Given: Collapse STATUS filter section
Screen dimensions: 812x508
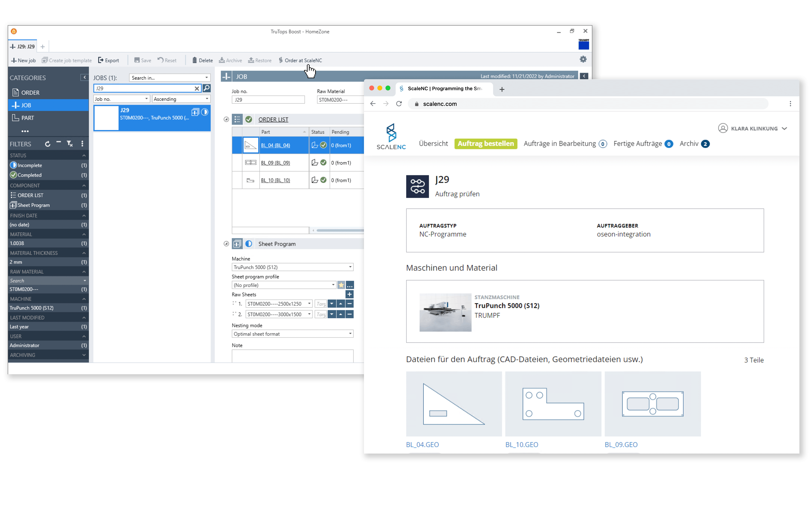Looking at the screenshot, I should (84, 156).
